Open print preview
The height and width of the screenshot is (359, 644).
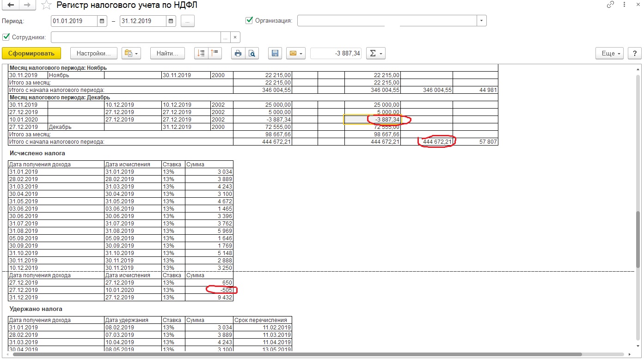click(251, 53)
